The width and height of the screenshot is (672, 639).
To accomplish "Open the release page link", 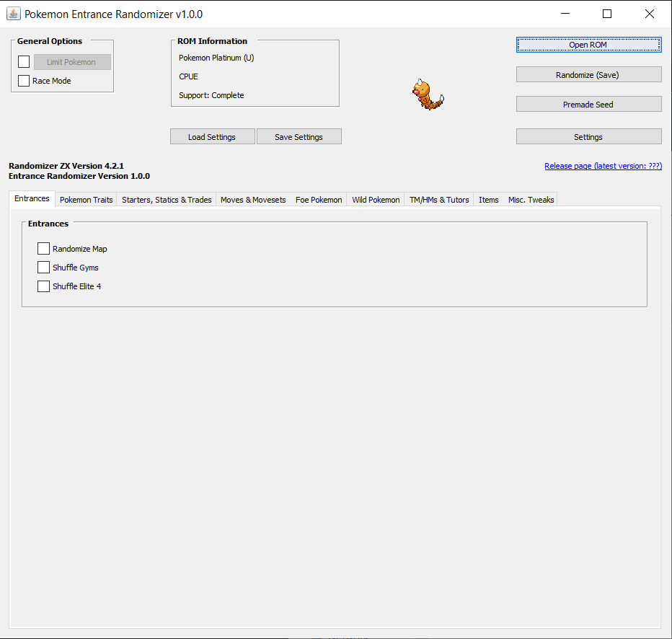I will coord(603,166).
